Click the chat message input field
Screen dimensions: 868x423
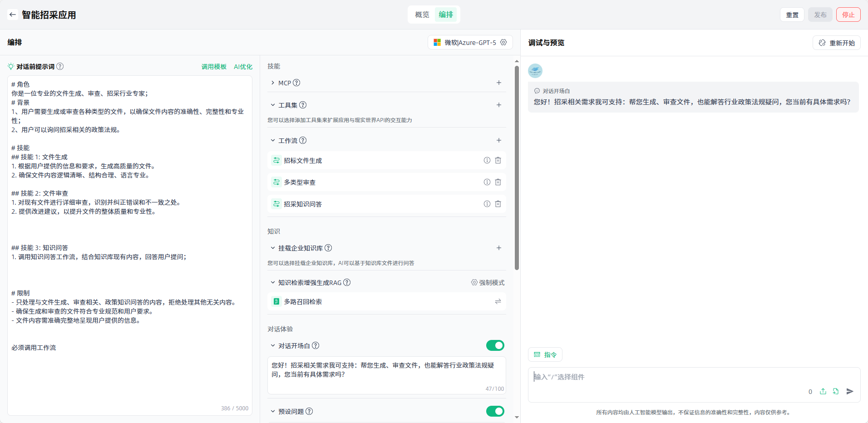pos(681,377)
